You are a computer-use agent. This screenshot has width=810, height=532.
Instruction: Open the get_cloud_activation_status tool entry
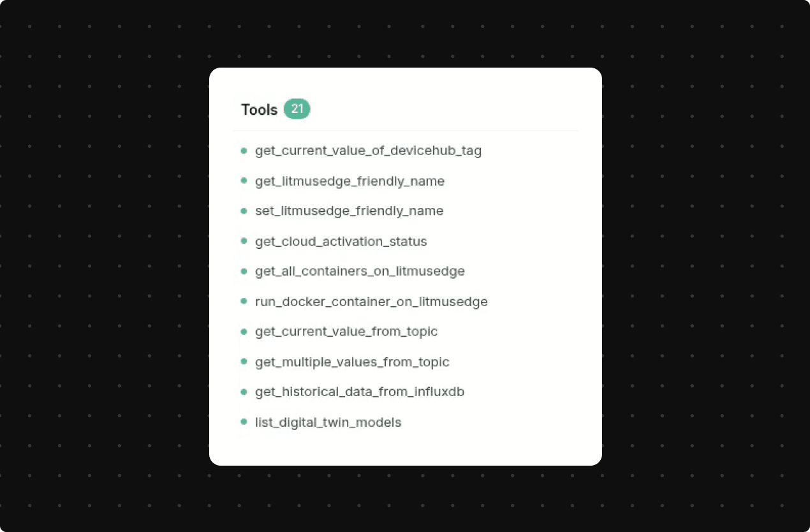(341, 241)
